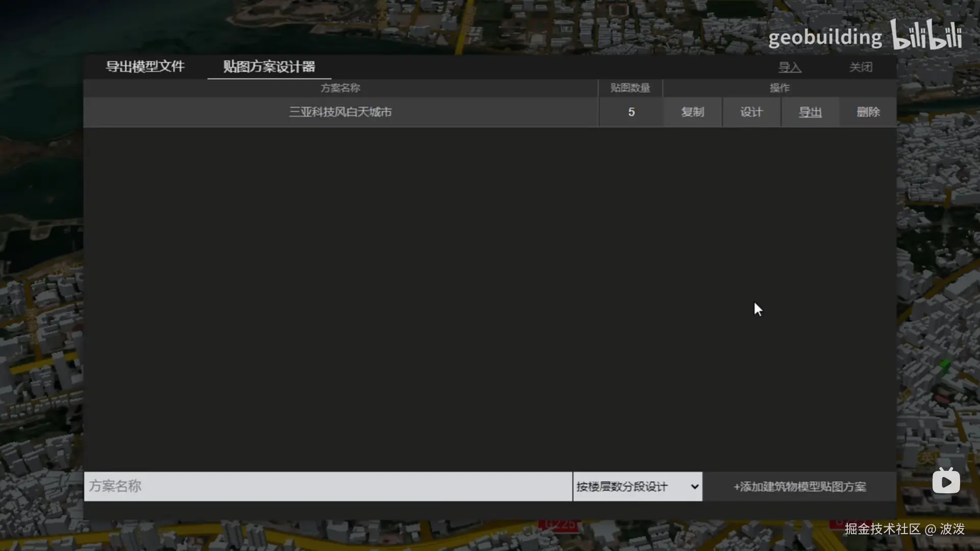Select the 贴图方案设计器 tab

click(269, 67)
